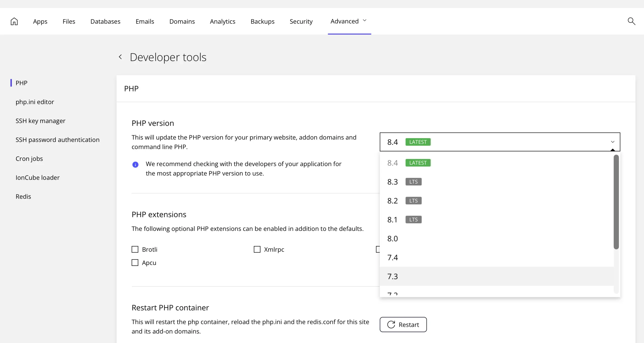Go to the Security tab
Image resolution: width=644 pixels, height=343 pixels.
pos(301,21)
